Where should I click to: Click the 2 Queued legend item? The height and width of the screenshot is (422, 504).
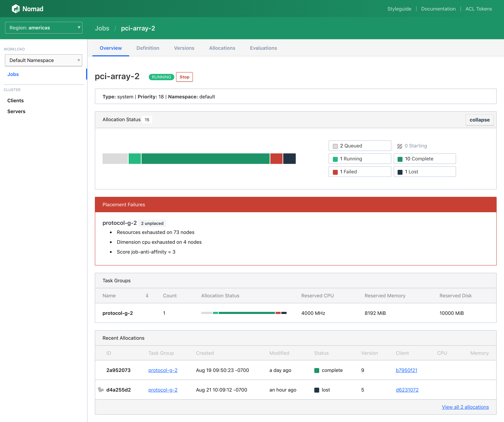tap(360, 146)
